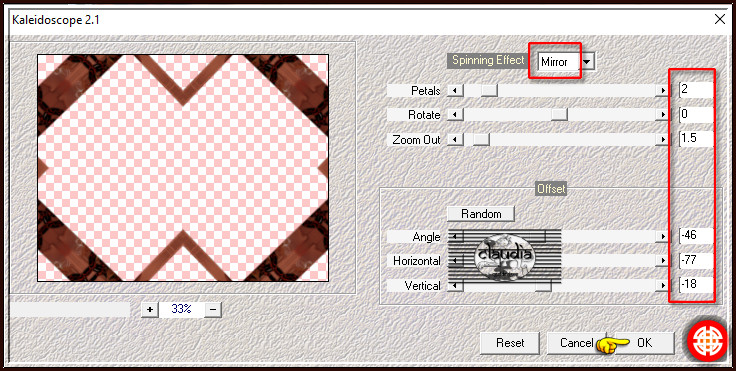Open the Spinning Effect Mirror dropdown

coord(588,62)
